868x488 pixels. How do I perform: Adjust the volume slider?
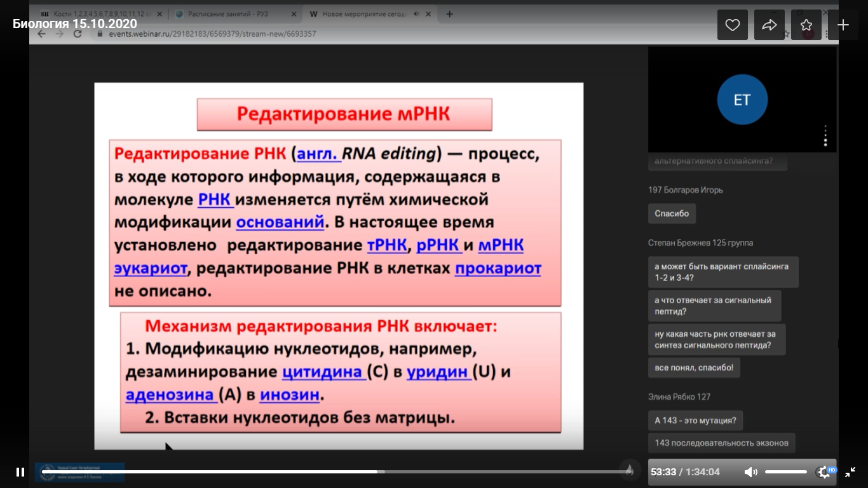click(x=786, y=472)
